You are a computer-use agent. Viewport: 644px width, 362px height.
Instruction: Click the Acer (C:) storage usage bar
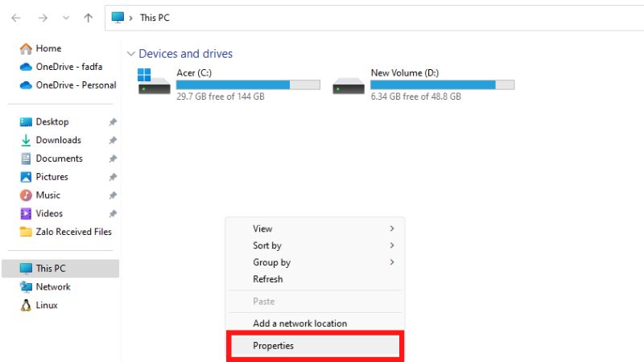pyautogui.click(x=248, y=85)
